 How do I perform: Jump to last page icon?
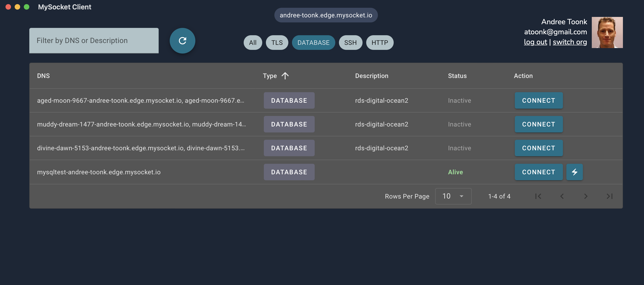(609, 196)
